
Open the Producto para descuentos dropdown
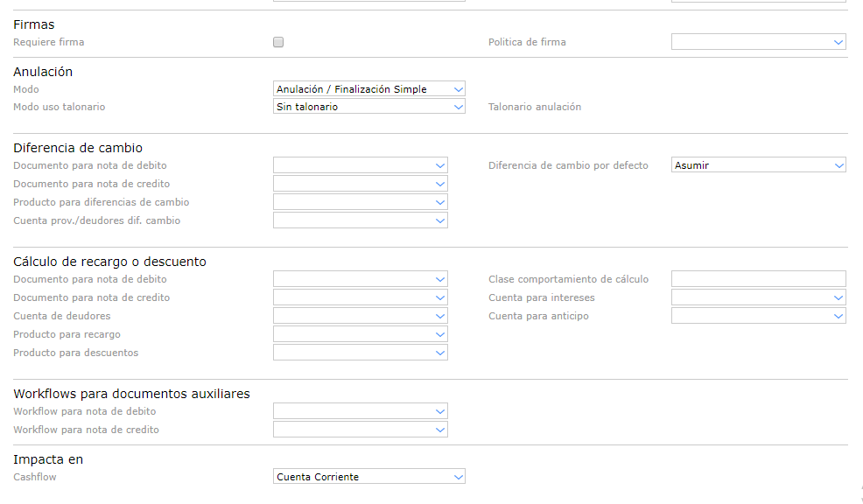point(360,353)
